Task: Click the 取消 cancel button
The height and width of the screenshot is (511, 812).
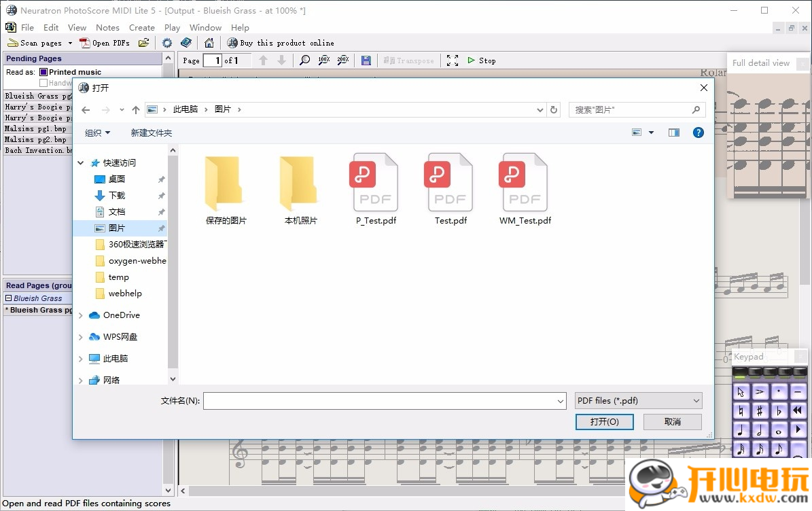Action: (672, 422)
